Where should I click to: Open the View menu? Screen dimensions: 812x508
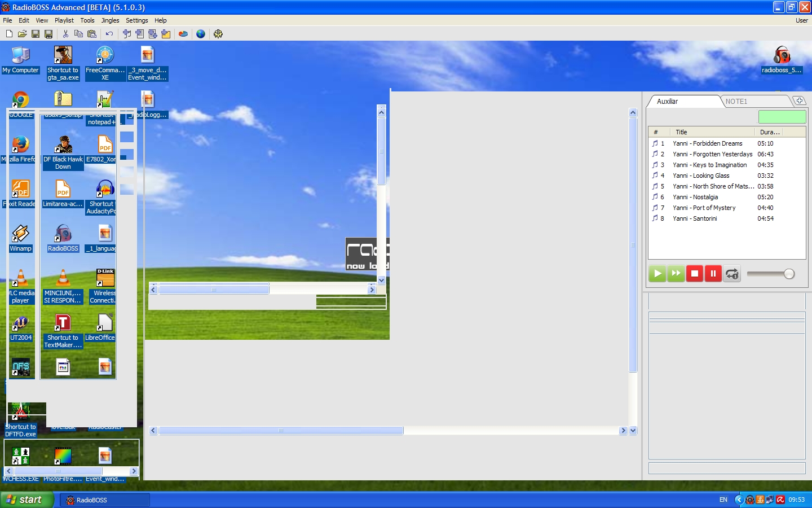click(42, 20)
